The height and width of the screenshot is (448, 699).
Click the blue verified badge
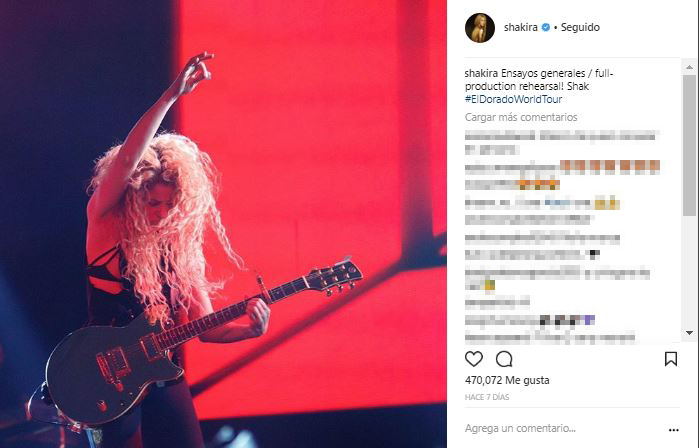(546, 27)
